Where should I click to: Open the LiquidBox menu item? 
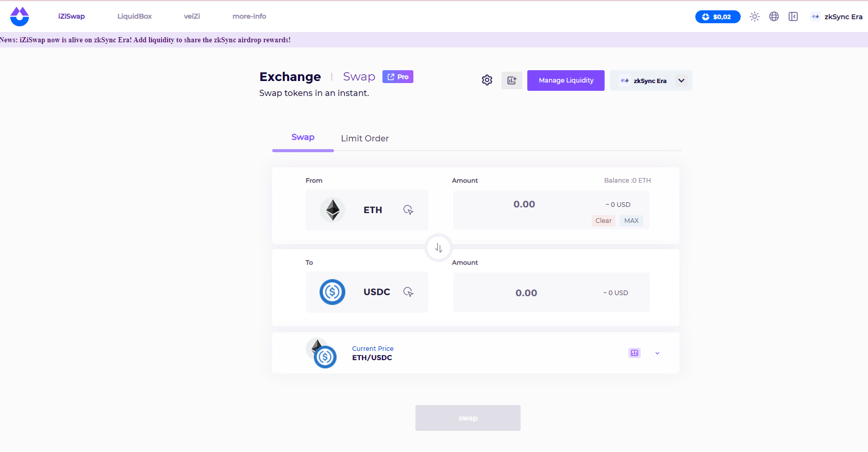coord(135,17)
